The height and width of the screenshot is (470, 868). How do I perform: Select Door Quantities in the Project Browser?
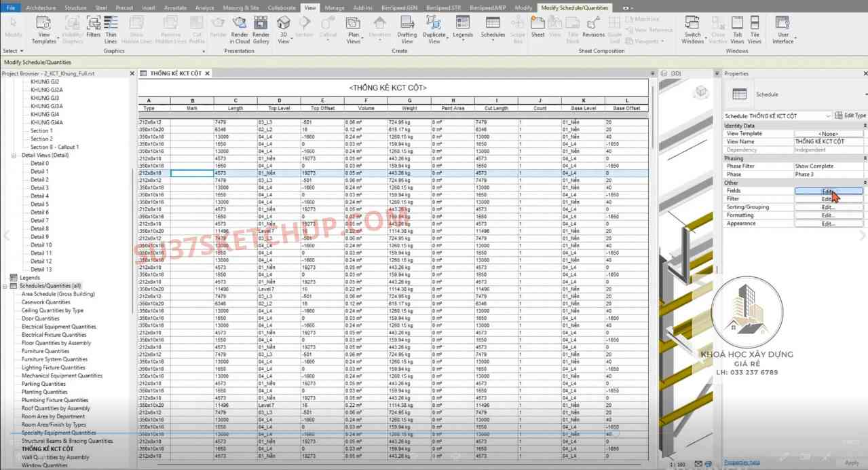(40, 319)
